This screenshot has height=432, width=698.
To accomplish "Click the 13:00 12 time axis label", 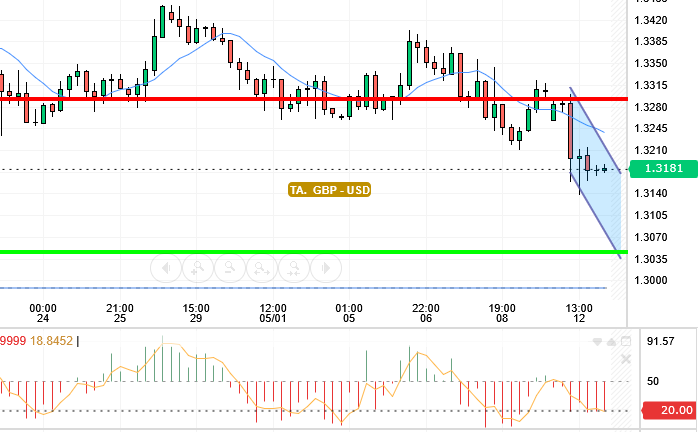I will [x=579, y=313].
